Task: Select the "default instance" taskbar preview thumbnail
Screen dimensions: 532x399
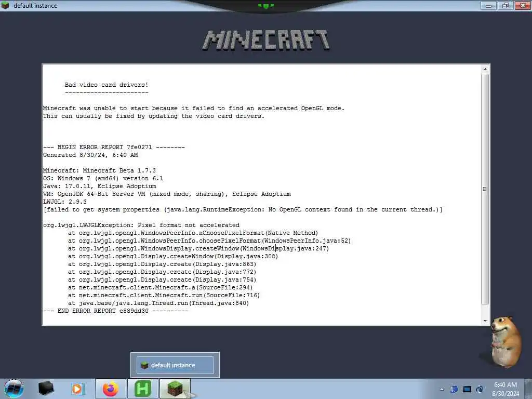Action: [175, 365]
